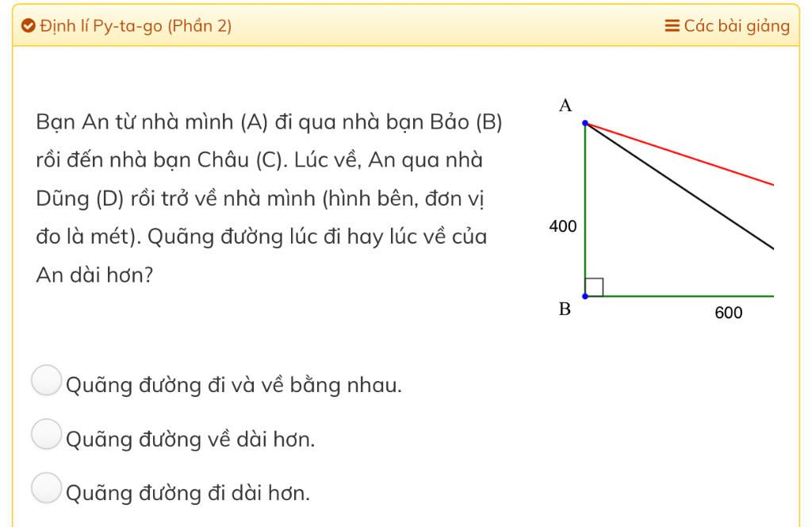Screen dimensions: 812x527
Task: Choose 'Quãng đường về dài hơn' option
Action: (x=47, y=433)
